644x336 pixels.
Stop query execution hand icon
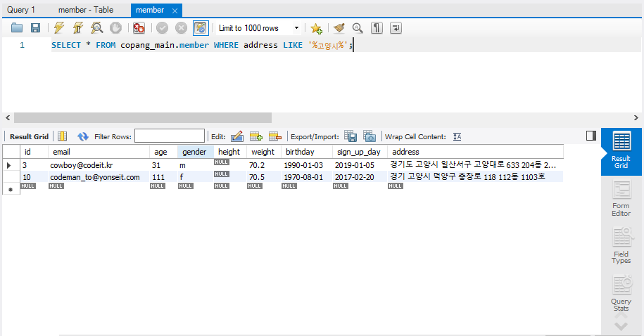(116, 28)
